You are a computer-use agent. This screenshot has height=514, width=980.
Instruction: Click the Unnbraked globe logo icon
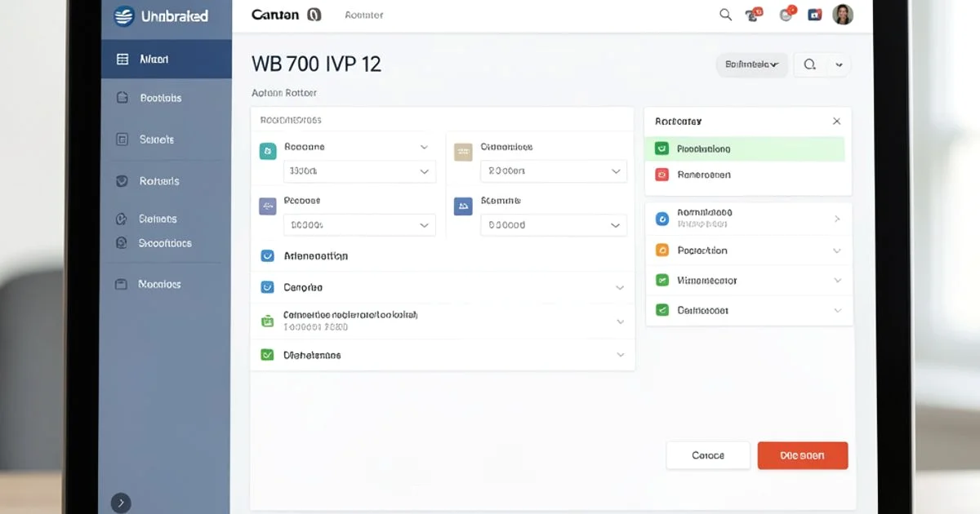[x=124, y=16]
